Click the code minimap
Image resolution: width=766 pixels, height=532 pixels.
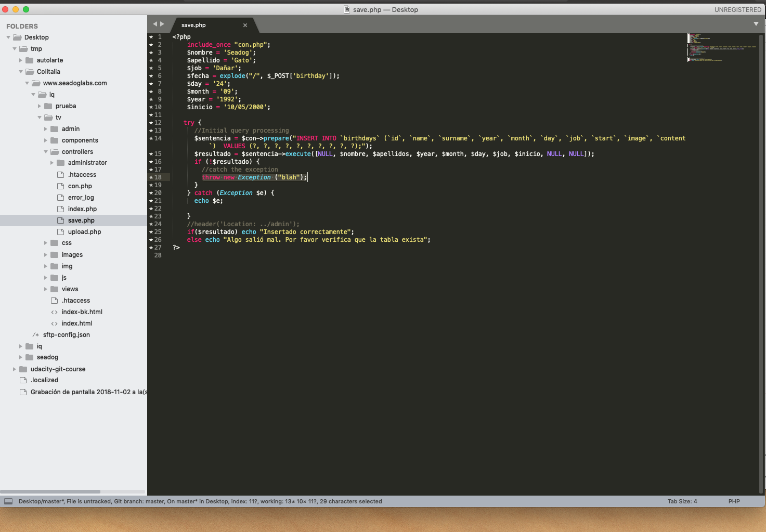click(722, 47)
